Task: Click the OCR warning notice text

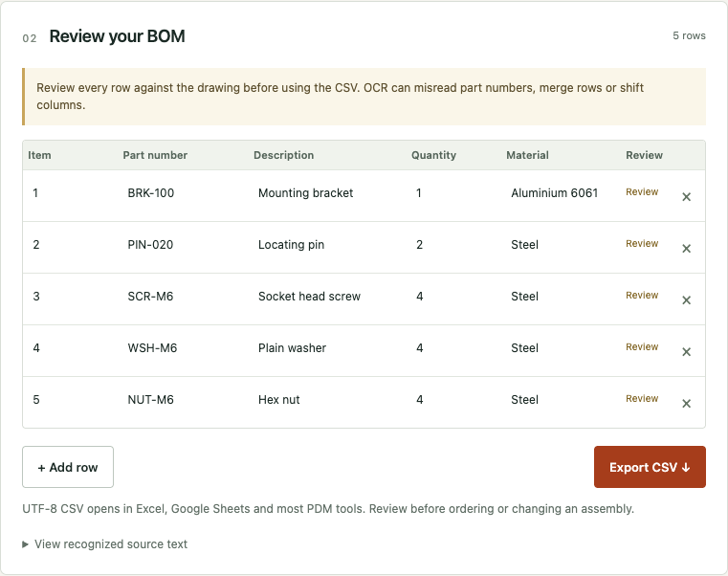Action: 340,96
